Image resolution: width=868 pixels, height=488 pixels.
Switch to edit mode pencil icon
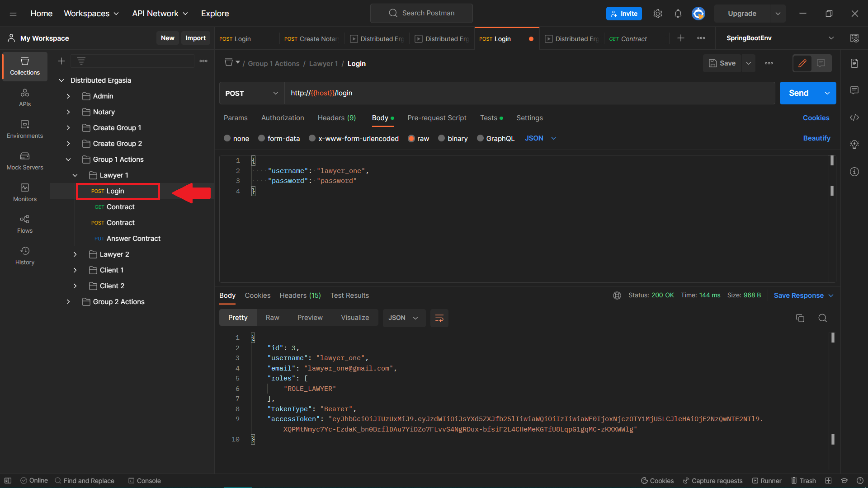[802, 63]
